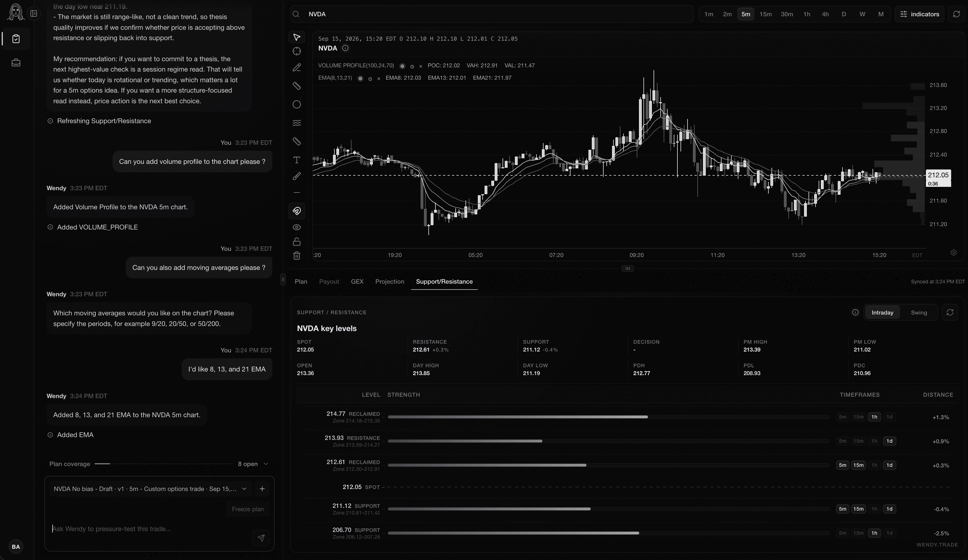This screenshot has height=560, width=968.
Task: Click in the Ask Wendy message input
Action: point(150,529)
